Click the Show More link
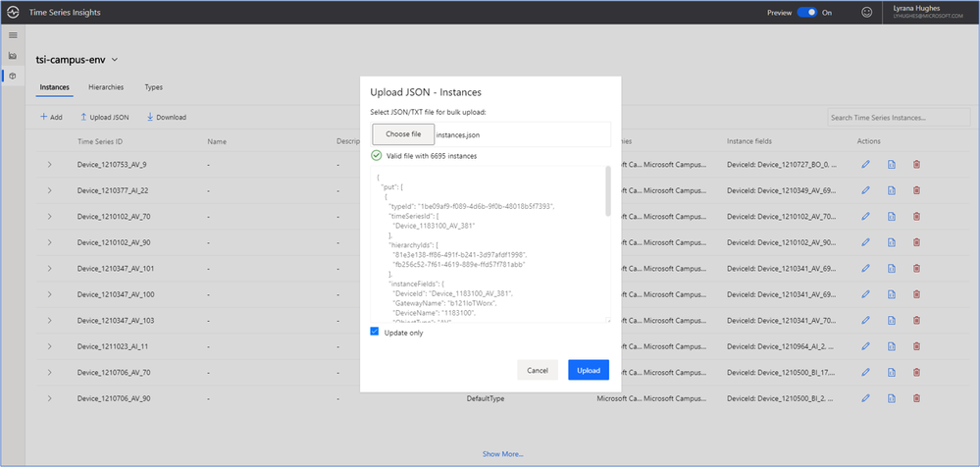The height and width of the screenshot is (467, 980). click(502, 454)
